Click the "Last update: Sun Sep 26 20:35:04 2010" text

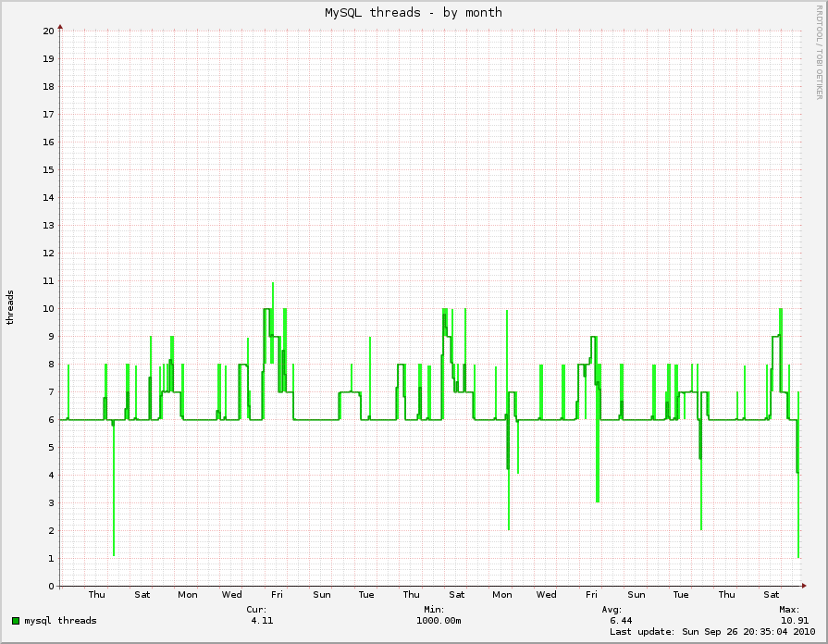tap(712, 631)
